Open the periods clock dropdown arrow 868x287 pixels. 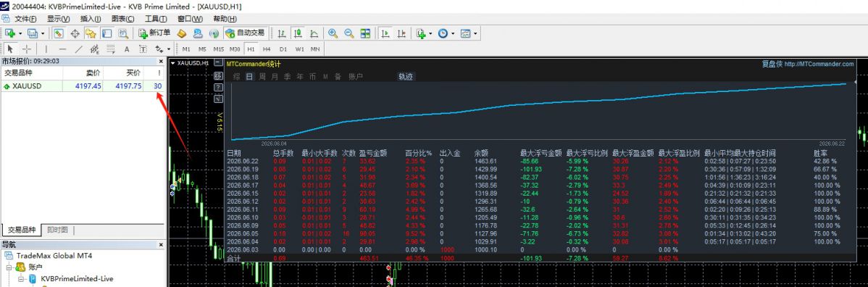click(453, 34)
